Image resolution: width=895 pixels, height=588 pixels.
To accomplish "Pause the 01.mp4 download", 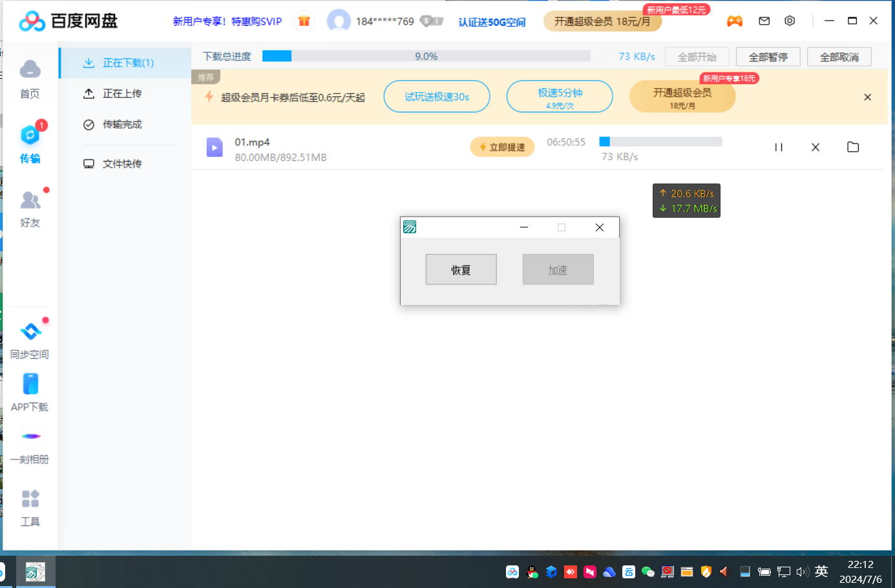I will tap(779, 147).
